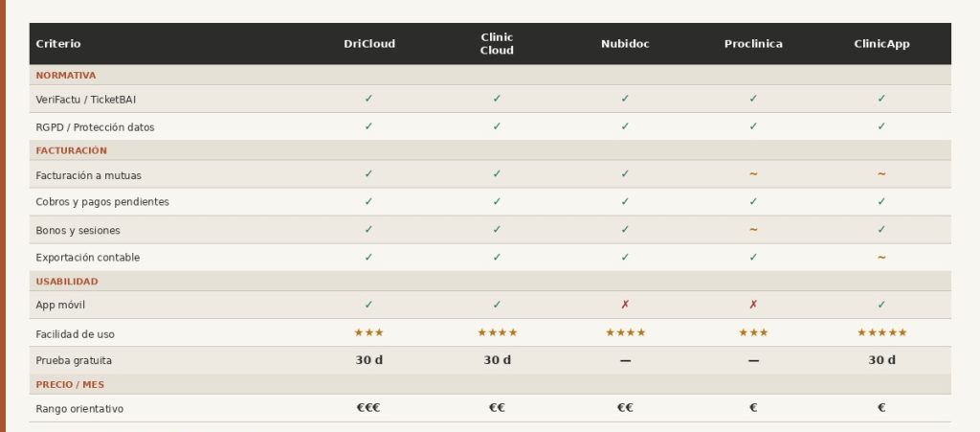Click DriCloud three-star Facilidad de uso rating
This screenshot has height=432, width=980.
click(368, 333)
